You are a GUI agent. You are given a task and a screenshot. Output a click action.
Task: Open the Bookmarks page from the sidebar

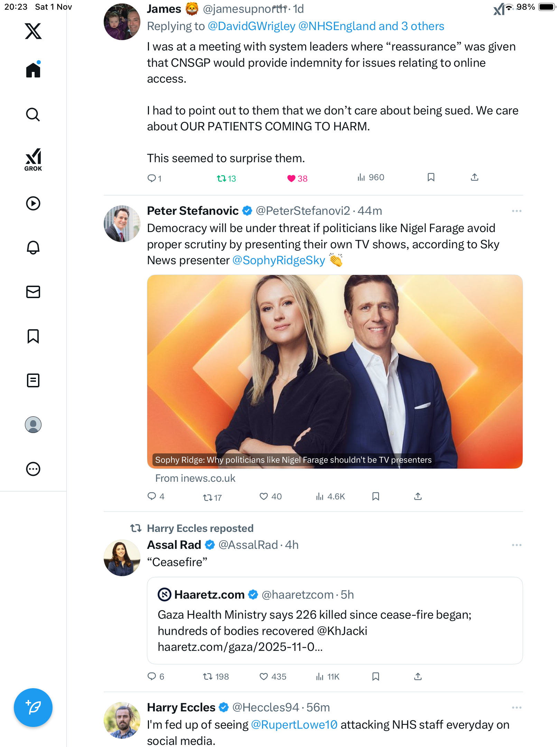point(33,336)
